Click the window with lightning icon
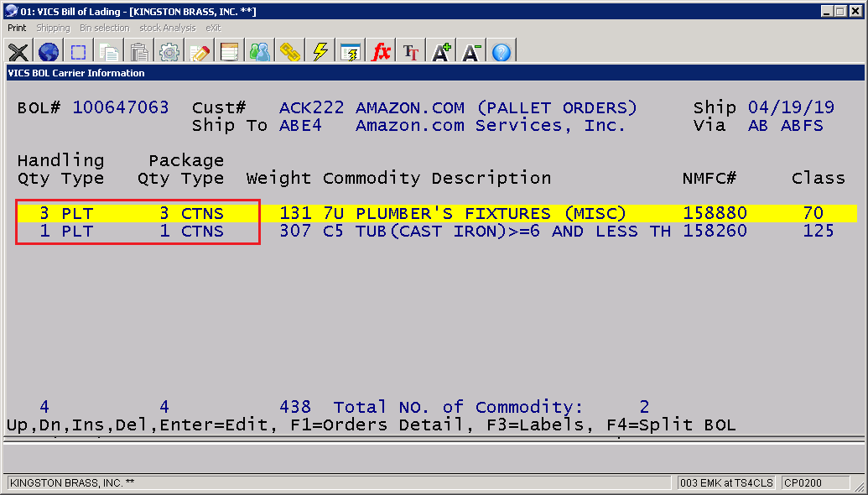This screenshot has width=868, height=495. (351, 52)
